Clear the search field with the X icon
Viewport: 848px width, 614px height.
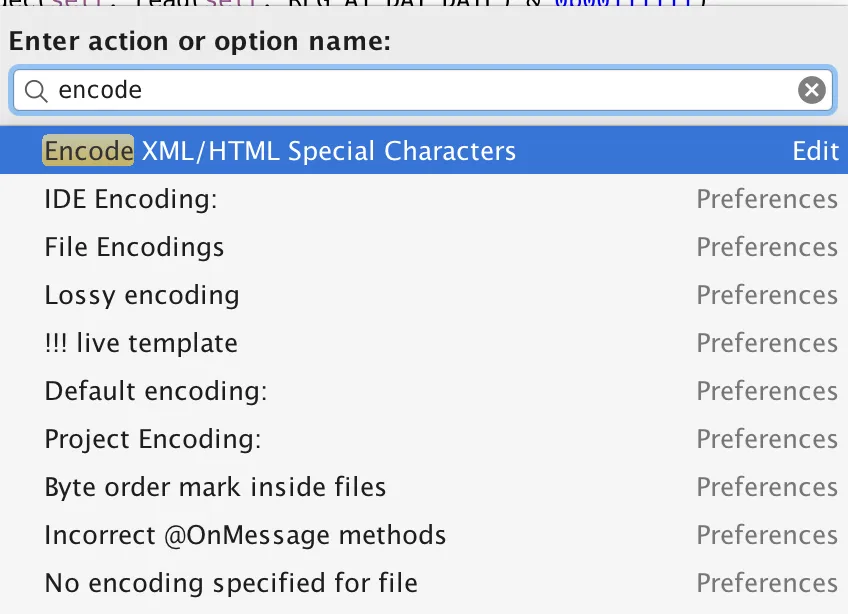coord(812,91)
